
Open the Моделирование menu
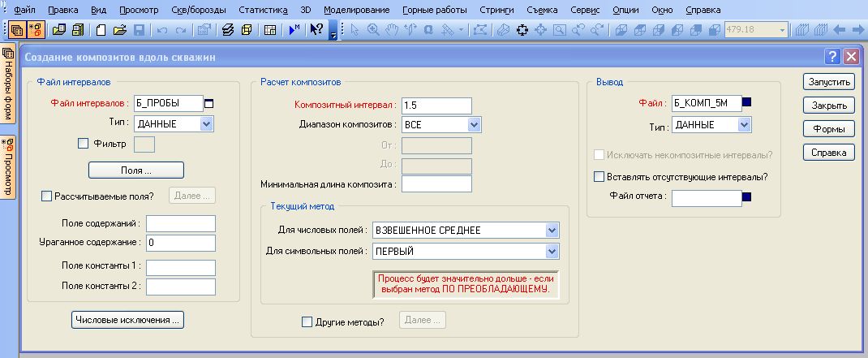click(356, 10)
